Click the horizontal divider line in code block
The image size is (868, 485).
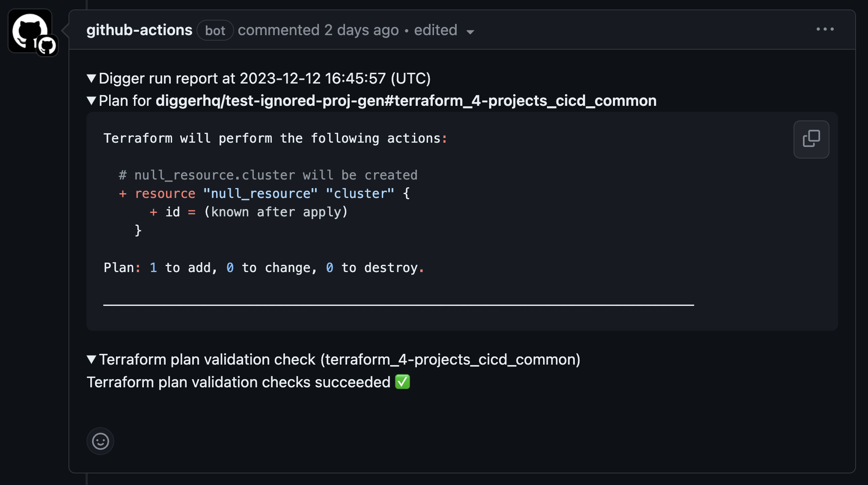point(398,305)
